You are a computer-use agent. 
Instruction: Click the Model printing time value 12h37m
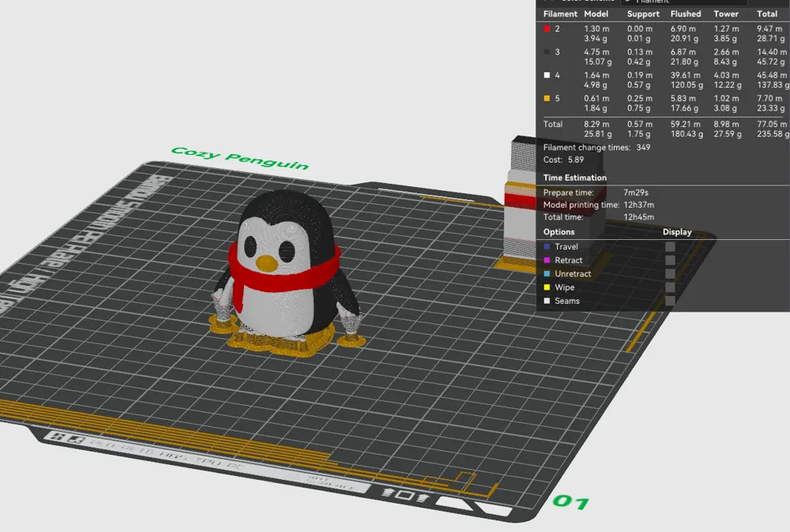click(x=639, y=205)
